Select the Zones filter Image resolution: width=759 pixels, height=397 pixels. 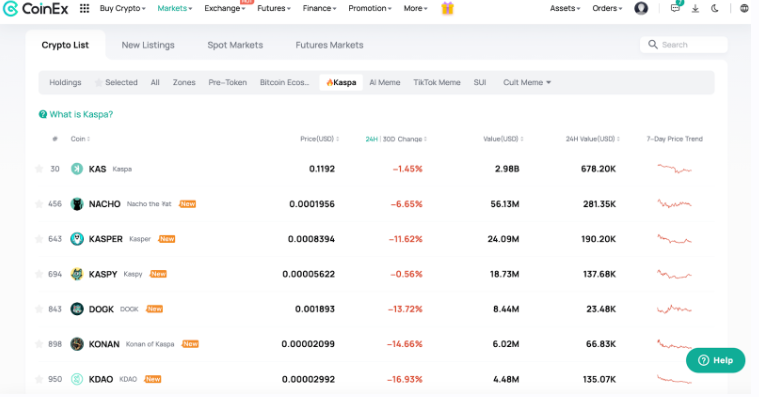(x=184, y=82)
